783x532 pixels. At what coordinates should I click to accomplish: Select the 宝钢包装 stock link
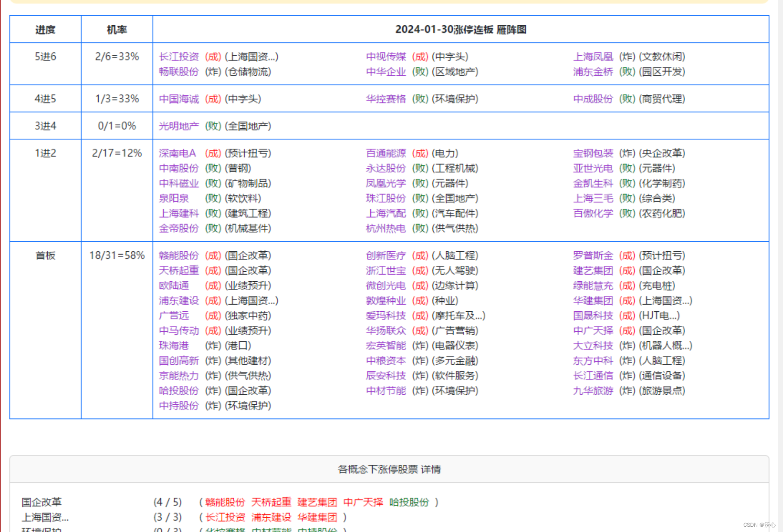coord(593,153)
